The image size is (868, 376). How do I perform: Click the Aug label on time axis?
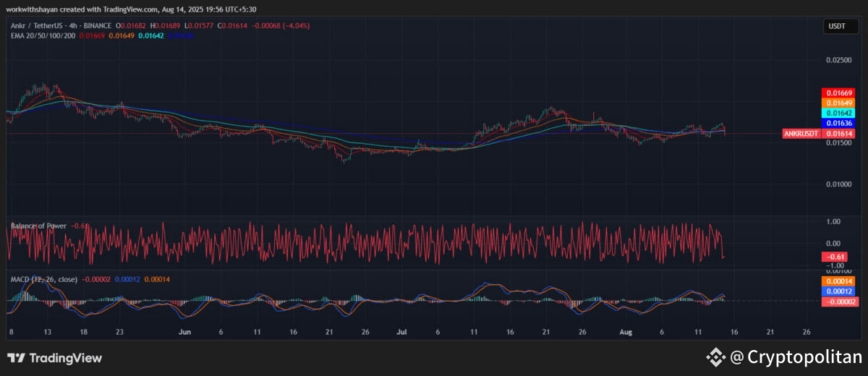pos(626,332)
